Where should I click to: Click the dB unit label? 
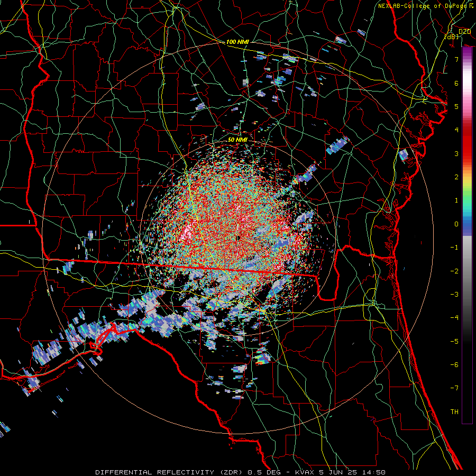pyautogui.click(x=452, y=37)
